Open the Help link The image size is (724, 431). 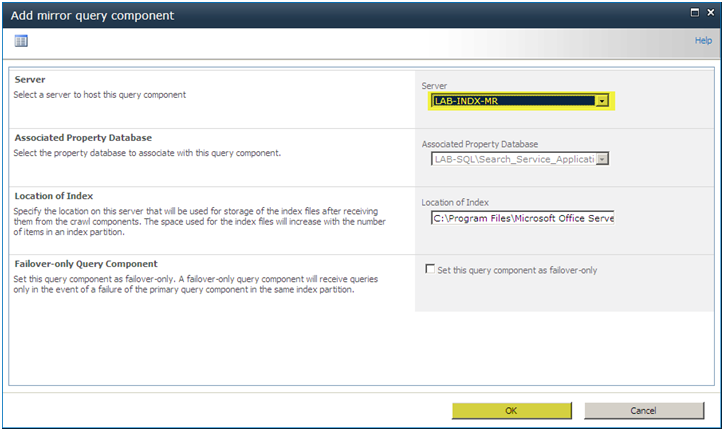coord(703,41)
